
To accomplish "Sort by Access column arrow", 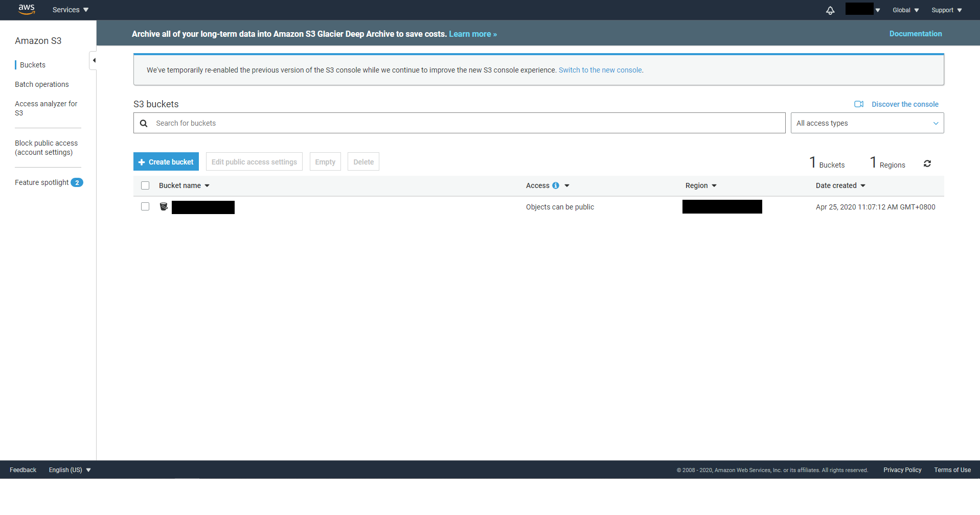I will [567, 185].
